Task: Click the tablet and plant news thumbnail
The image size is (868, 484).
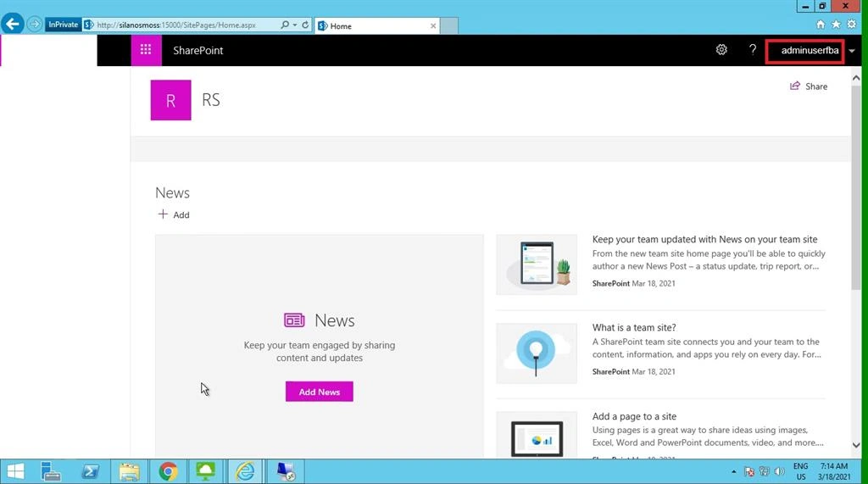Action: pyautogui.click(x=537, y=264)
